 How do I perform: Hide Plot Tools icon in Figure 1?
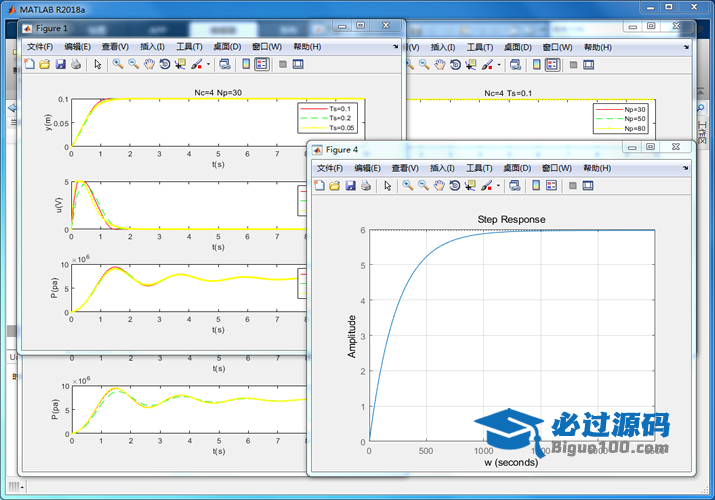283,64
